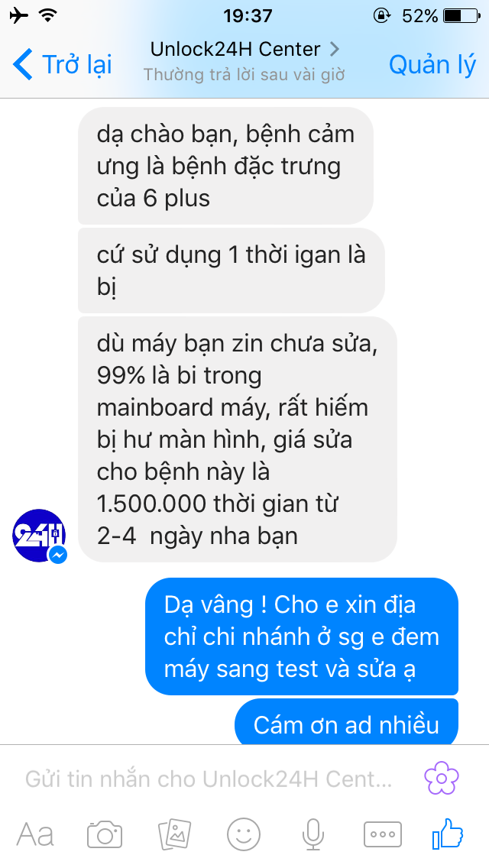
Task: Tap the microphone voice message icon
Action: 313,834
